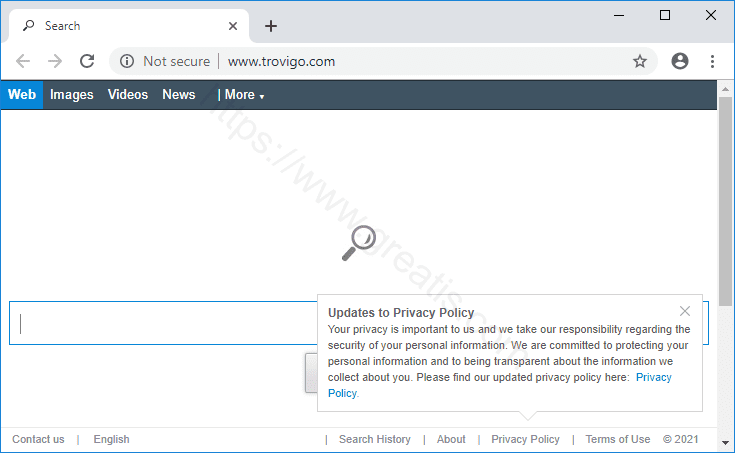
Task: Click inside the search input field
Action: 160,323
